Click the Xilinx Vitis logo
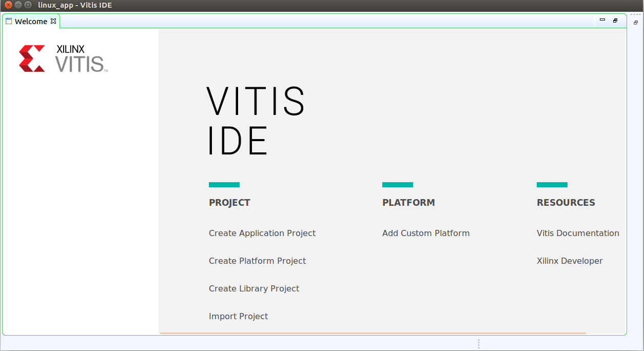Screen dimensions: 644x351 [x=62, y=57]
